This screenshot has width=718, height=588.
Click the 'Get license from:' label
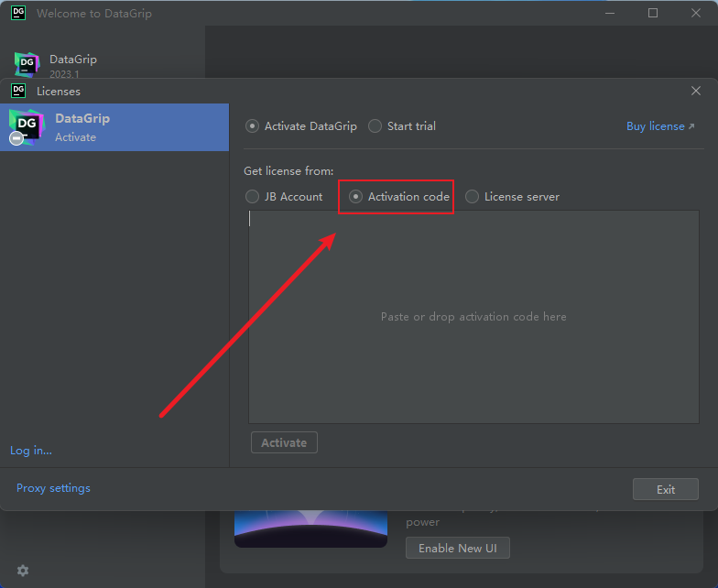(288, 171)
